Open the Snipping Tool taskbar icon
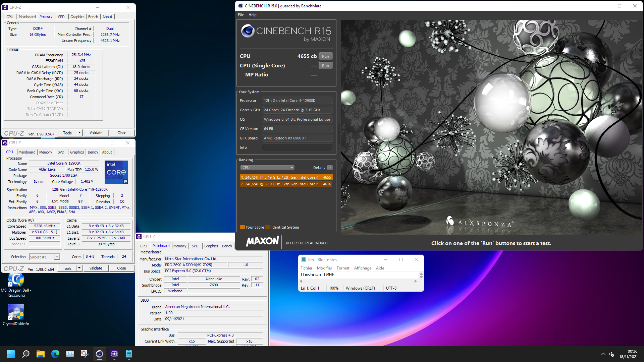Image resolution: width=644 pixels, height=362 pixels. [x=85, y=354]
